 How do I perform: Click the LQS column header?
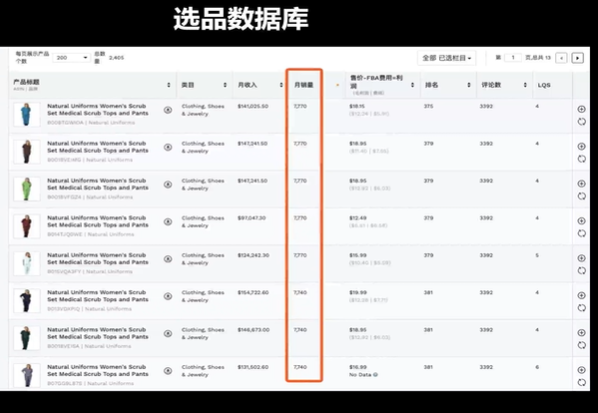click(x=544, y=85)
